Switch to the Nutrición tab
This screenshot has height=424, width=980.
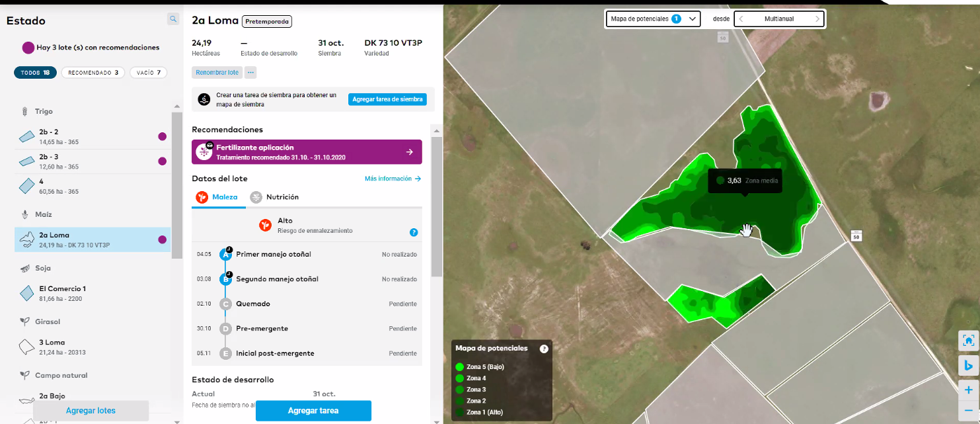(275, 197)
